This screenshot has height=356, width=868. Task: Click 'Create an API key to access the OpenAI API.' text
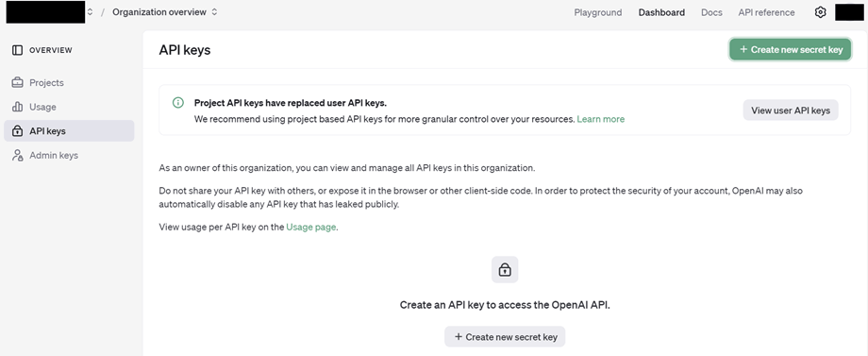click(505, 305)
